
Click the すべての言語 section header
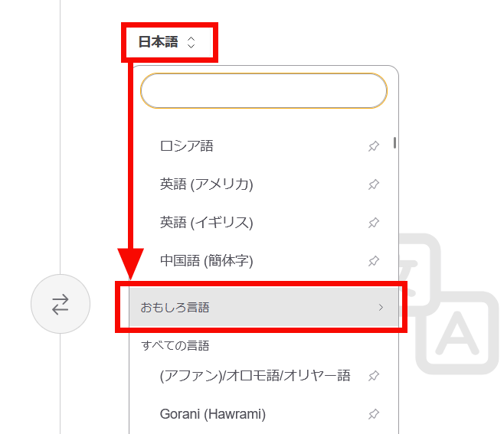click(x=175, y=345)
